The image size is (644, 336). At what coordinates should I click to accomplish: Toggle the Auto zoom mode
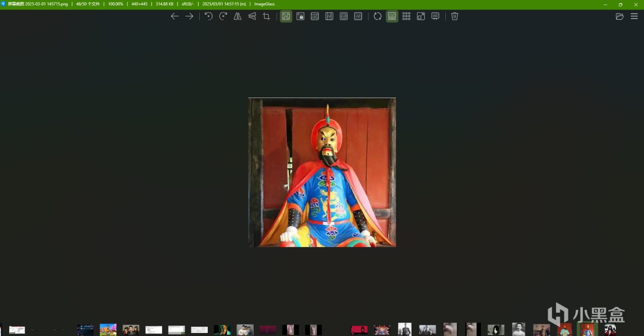pos(286,16)
